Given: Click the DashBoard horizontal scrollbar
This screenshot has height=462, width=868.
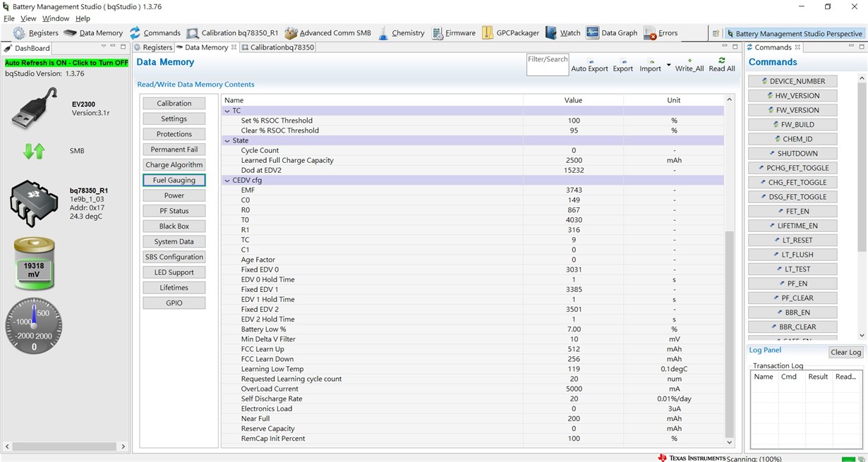Looking at the screenshot, I should tap(65, 446).
